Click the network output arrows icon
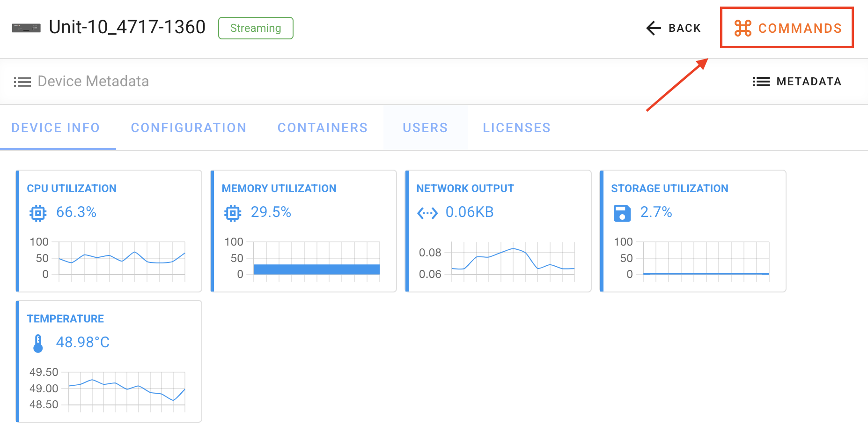This screenshot has height=434, width=868. pyautogui.click(x=427, y=213)
